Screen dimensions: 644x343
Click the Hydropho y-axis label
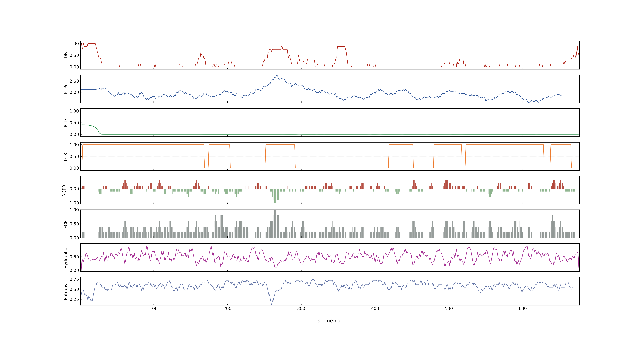(x=66, y=258)
